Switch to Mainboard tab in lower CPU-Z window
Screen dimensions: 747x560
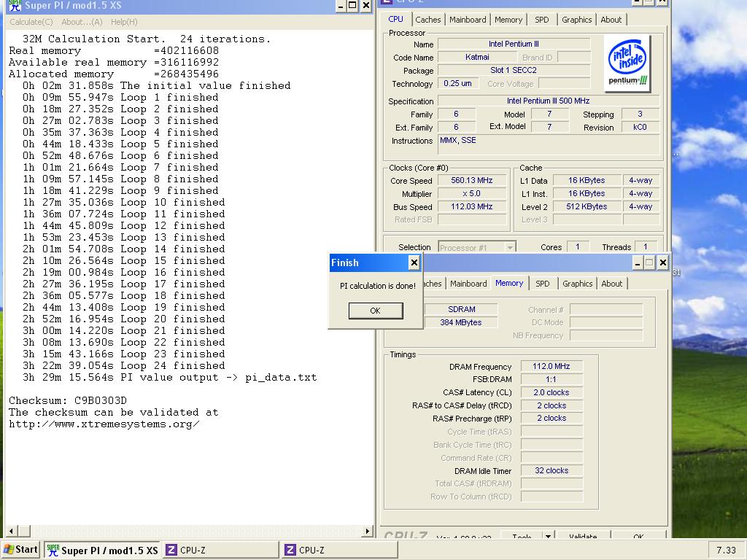(x=468, y=284)
